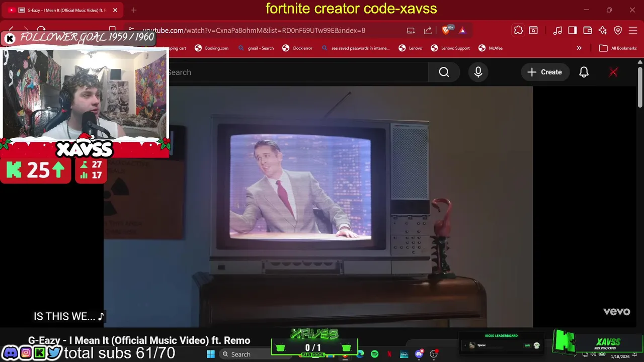Open Microsoft Edge from the taskbar

coord(360,354)
